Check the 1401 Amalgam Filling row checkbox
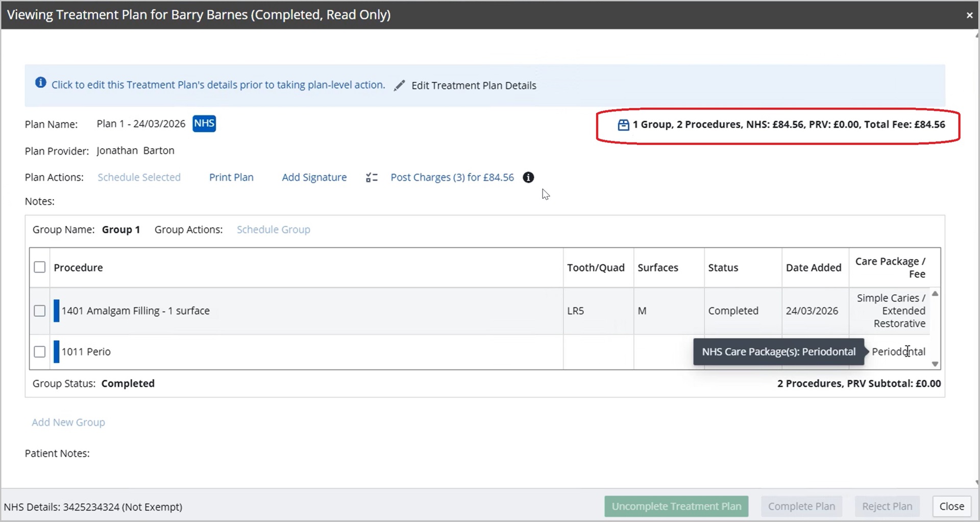The image size is (980, 522). coord(40,311)
